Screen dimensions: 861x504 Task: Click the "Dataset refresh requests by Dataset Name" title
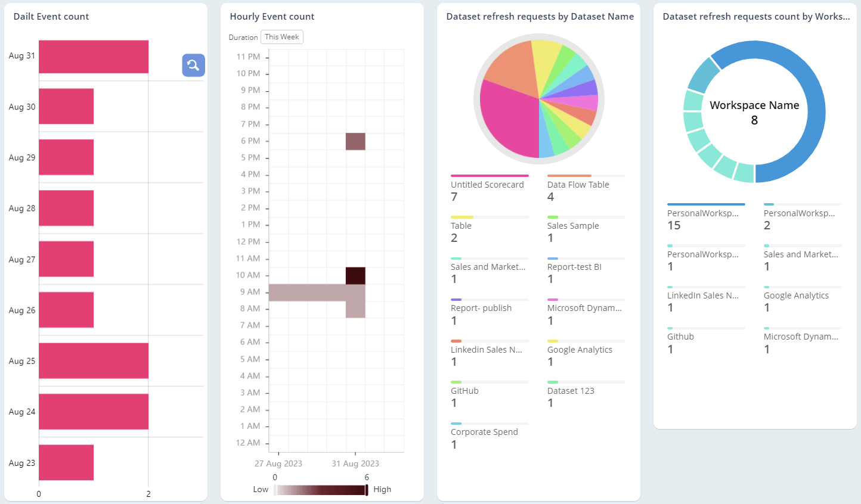(540, 17)
